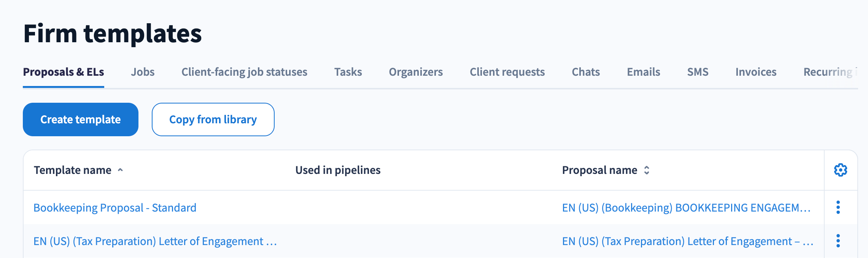Go to the Invoices tab

756,72
